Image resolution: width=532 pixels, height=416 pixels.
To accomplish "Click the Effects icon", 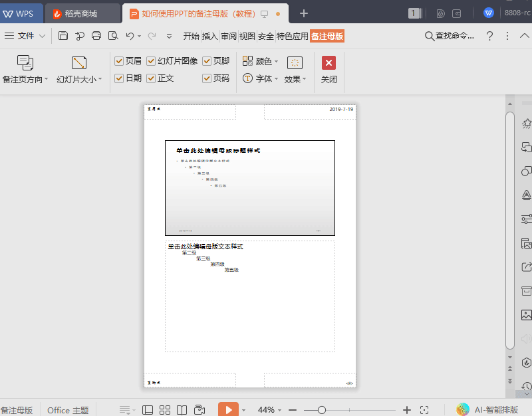I will 295,62.
